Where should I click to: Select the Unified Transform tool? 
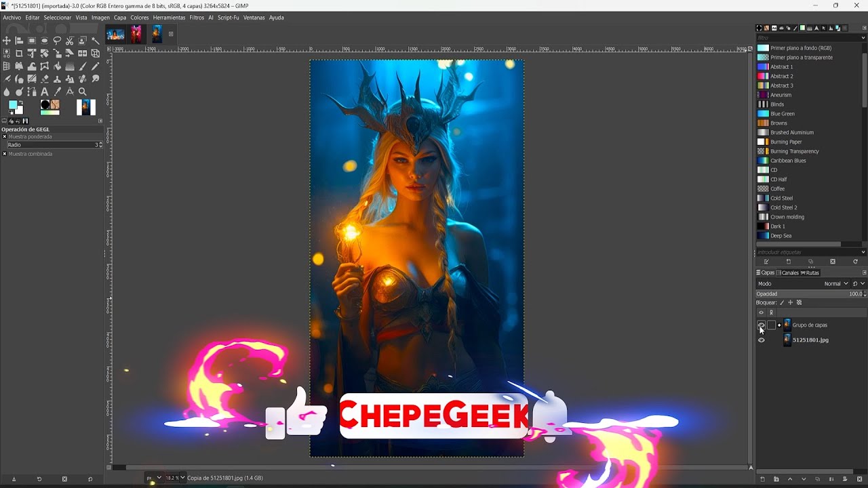32,53
